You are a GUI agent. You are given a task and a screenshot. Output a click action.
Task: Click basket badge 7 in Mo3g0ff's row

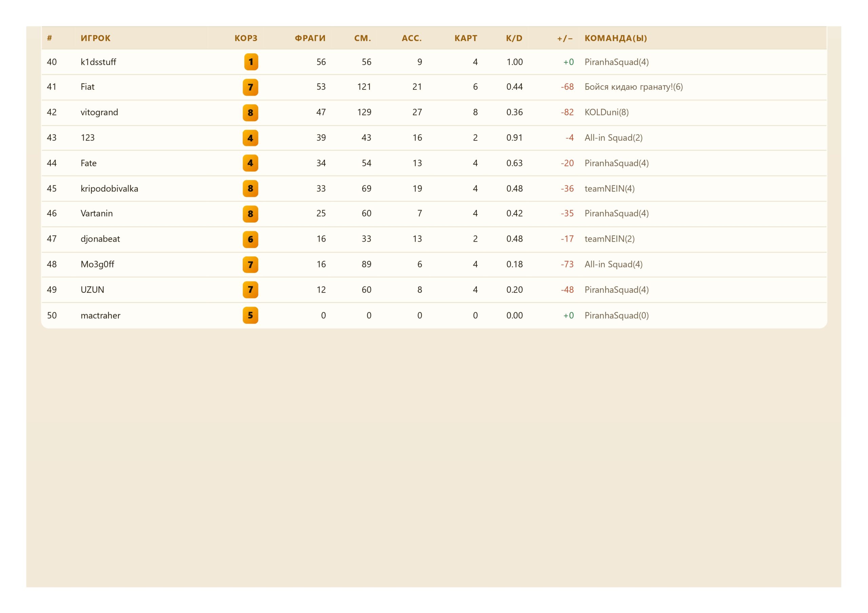[250, 265]
